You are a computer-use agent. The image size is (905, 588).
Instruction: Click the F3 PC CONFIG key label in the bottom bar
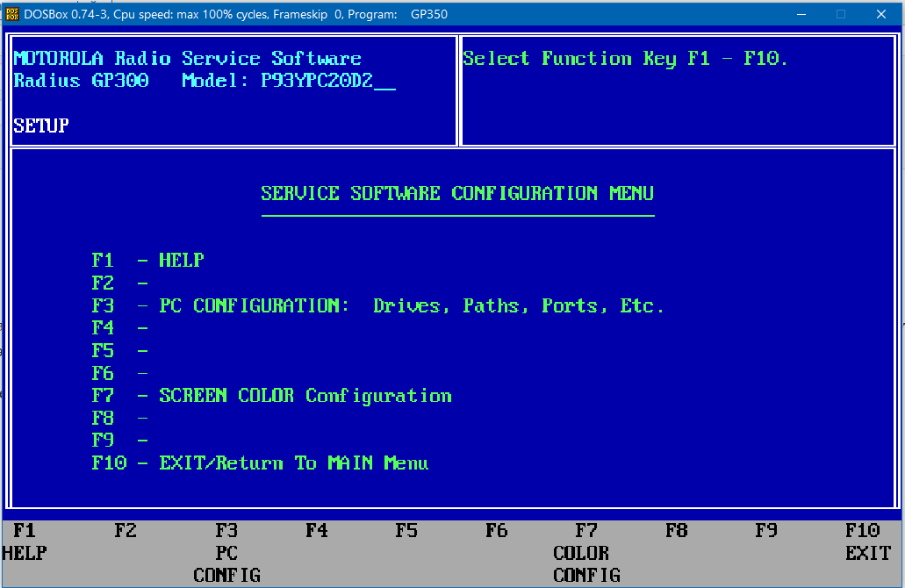pos(226,553)
